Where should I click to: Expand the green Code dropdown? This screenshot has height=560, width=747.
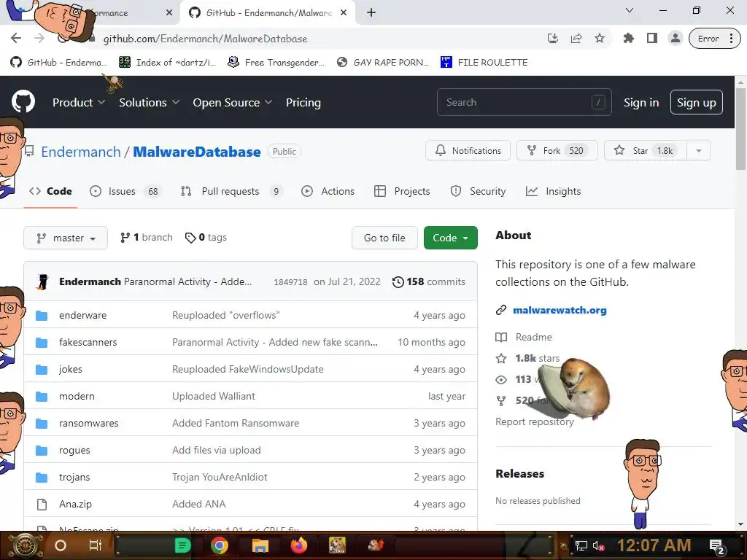click(450, 238)
